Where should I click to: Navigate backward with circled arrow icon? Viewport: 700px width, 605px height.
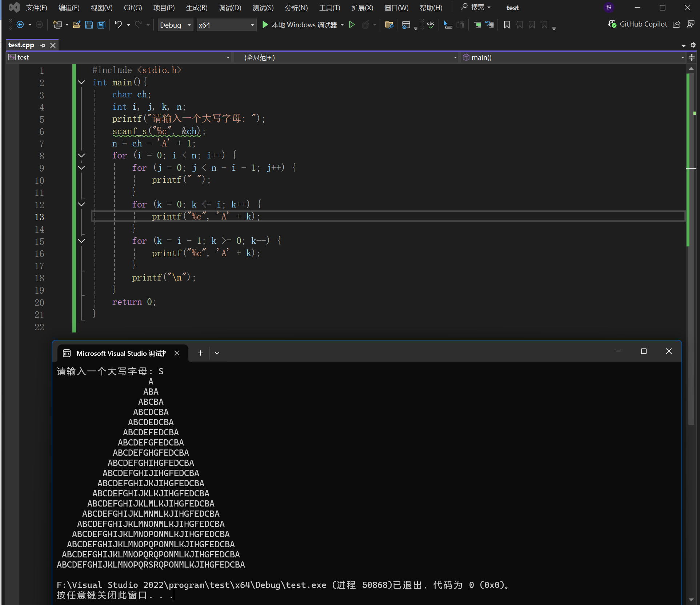(20, 25)
